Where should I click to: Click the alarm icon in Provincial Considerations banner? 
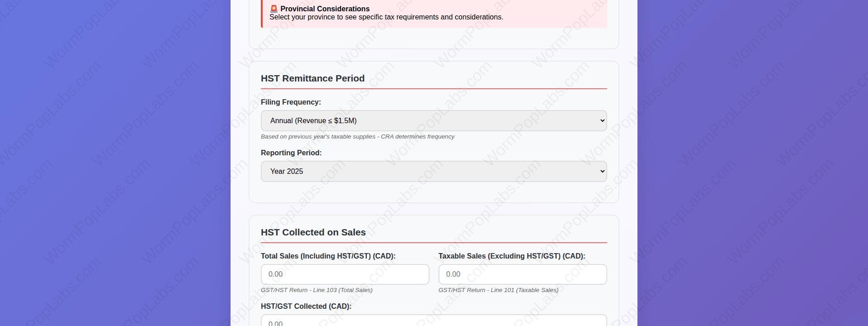coord(273,8)
